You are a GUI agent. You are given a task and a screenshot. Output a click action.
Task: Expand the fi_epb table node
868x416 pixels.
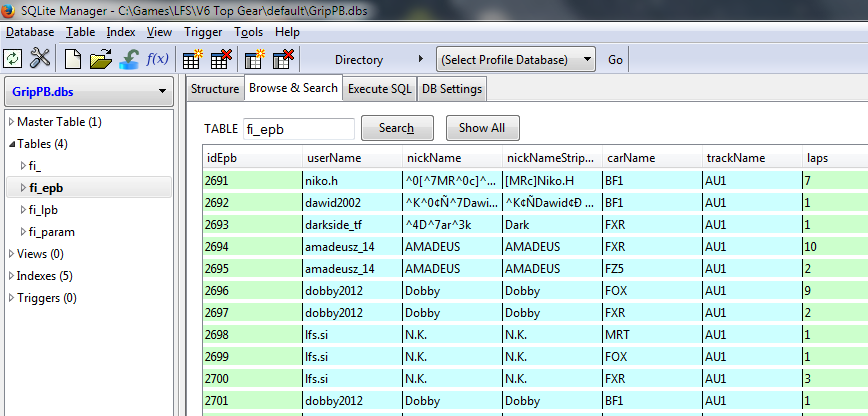point(23,188)
